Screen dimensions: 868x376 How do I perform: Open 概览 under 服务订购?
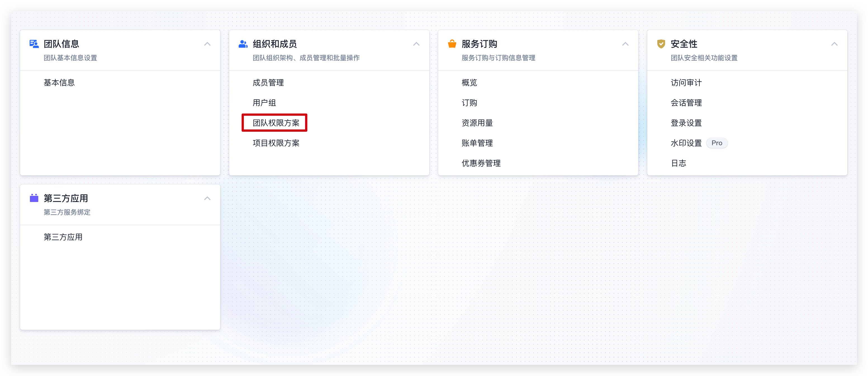[x=469, y=83]
